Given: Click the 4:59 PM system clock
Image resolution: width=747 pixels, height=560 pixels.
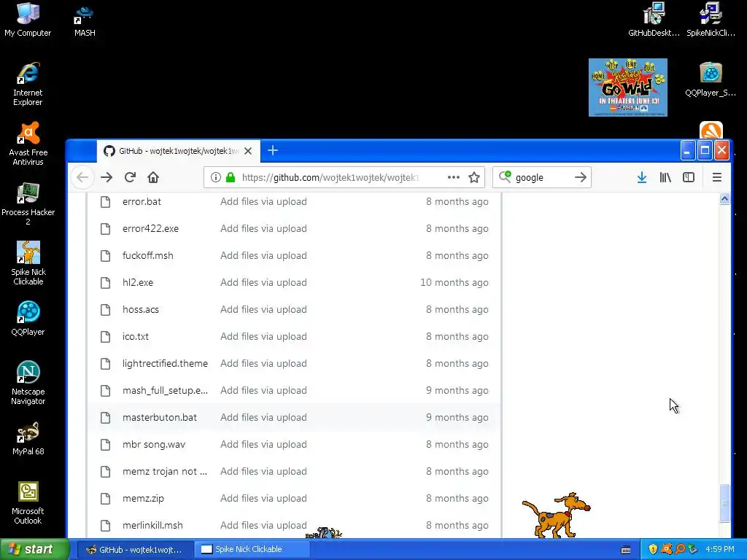Looking at the screenshot, I should pyautogui.click(x=719, y=549).
